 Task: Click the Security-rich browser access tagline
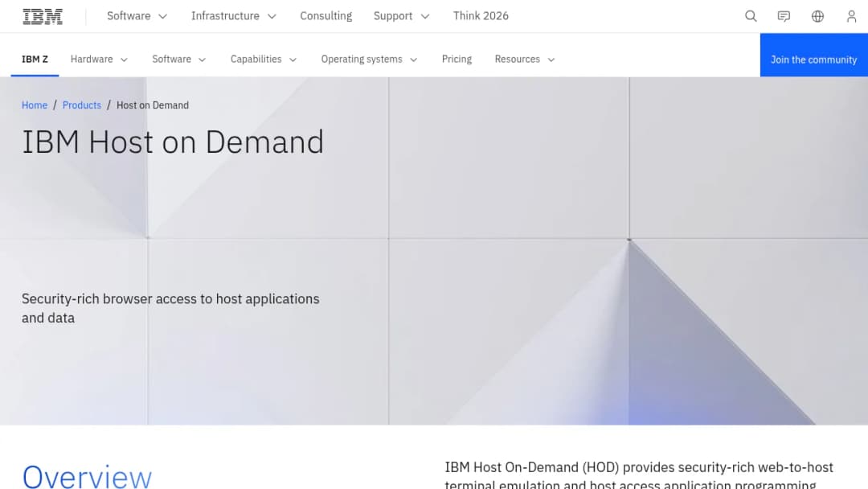(170, 308)
